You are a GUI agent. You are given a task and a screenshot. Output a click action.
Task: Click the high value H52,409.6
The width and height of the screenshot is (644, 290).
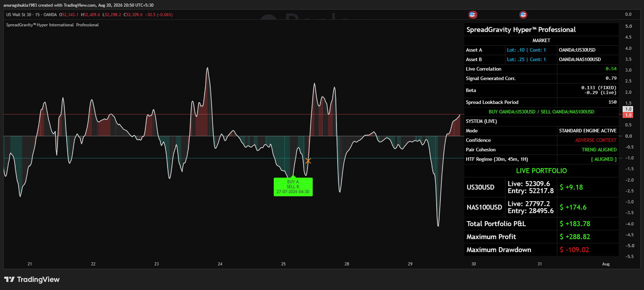click(x=91, y=15)
